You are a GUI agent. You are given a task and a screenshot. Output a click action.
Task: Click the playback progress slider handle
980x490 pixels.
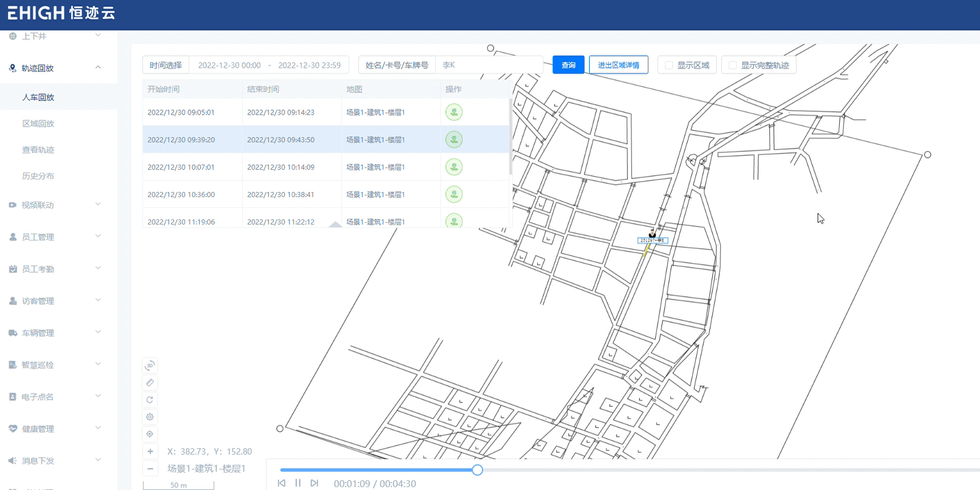[477, 469]
